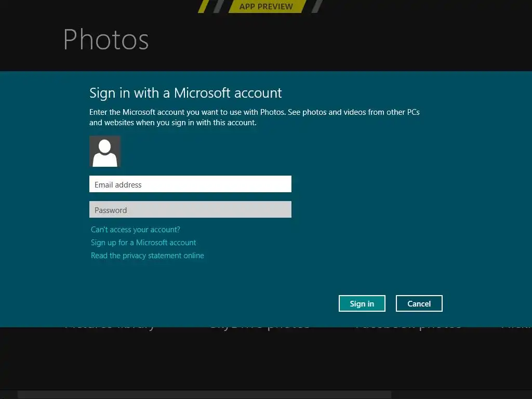
Task: Click the Photos app title
Action: pyautogui.click(x=106, y=39)
